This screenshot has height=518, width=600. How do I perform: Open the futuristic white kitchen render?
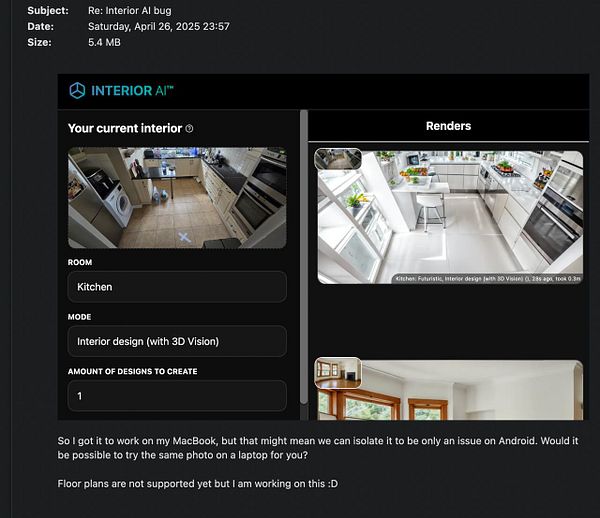450,217
